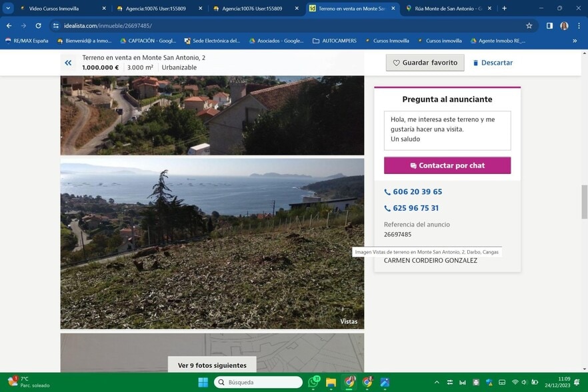
Task: Open the ASOCIADOS Google bookmark icon
Action: pos(253,41)
